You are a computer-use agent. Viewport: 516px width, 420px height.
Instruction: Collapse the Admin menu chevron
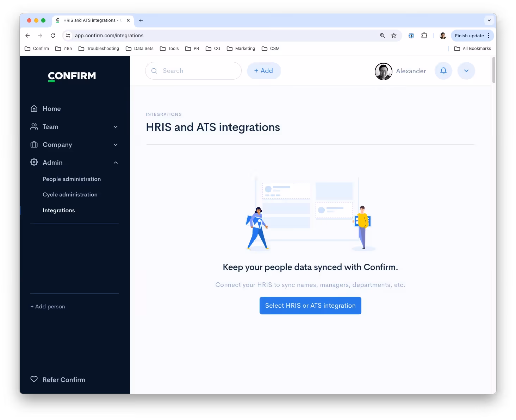tap(116, 163)
